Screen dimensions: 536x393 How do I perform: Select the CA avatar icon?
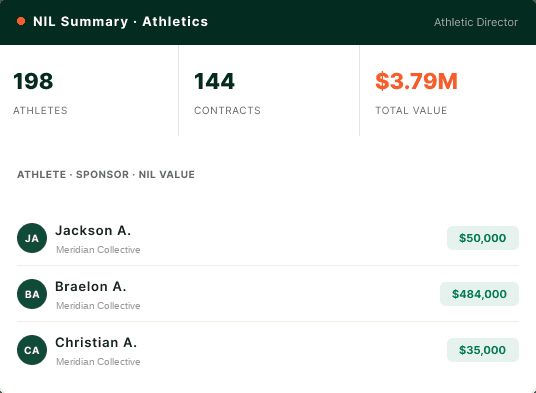pyautogui.click(x=32, y=350)
